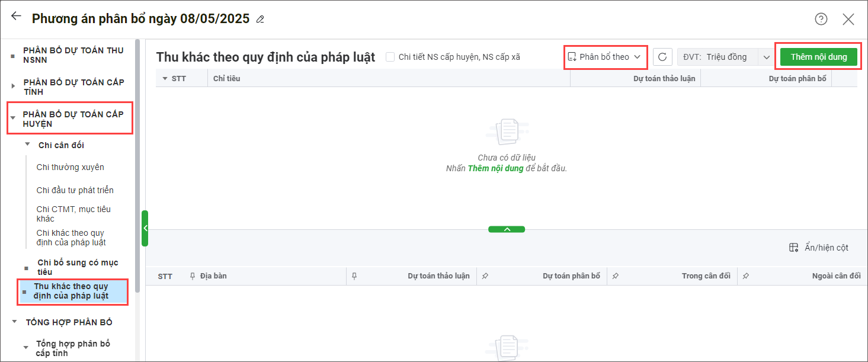Enable Chi tiết NS cấp huyện checkbox
The width and height of the screenshot is (868, 362).
pos(390,57)
